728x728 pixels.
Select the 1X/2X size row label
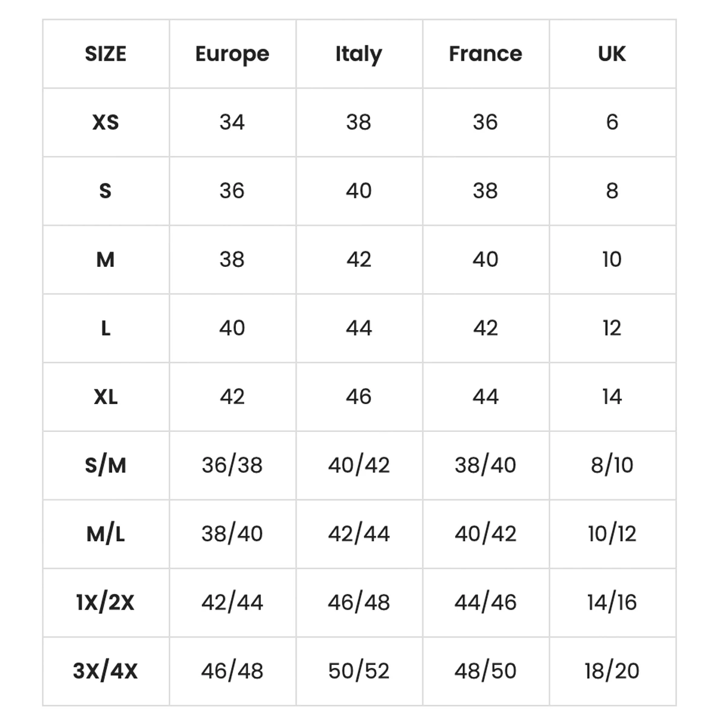pyautogui.click(x=106, y=602)
